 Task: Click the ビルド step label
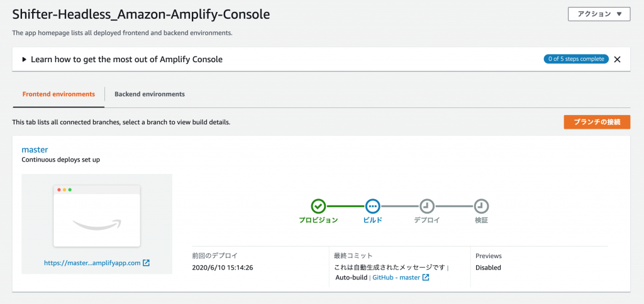(373, 220)
